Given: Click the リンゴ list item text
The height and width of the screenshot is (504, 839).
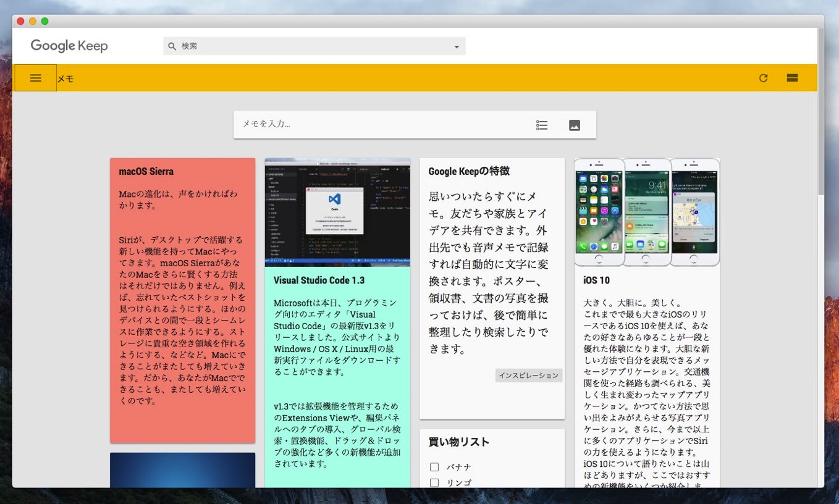Looking at the screenshot, I should (x=459, y=483).
